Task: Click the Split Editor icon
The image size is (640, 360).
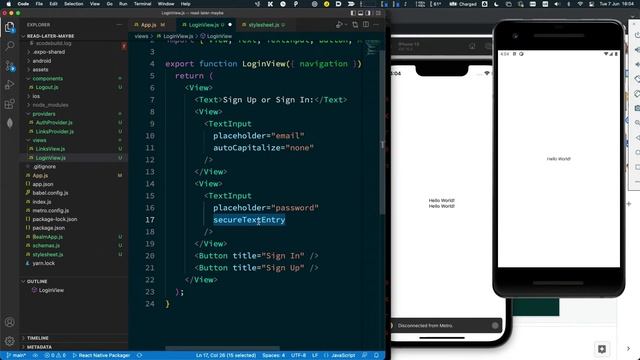Action: click(x=366, y=25)
